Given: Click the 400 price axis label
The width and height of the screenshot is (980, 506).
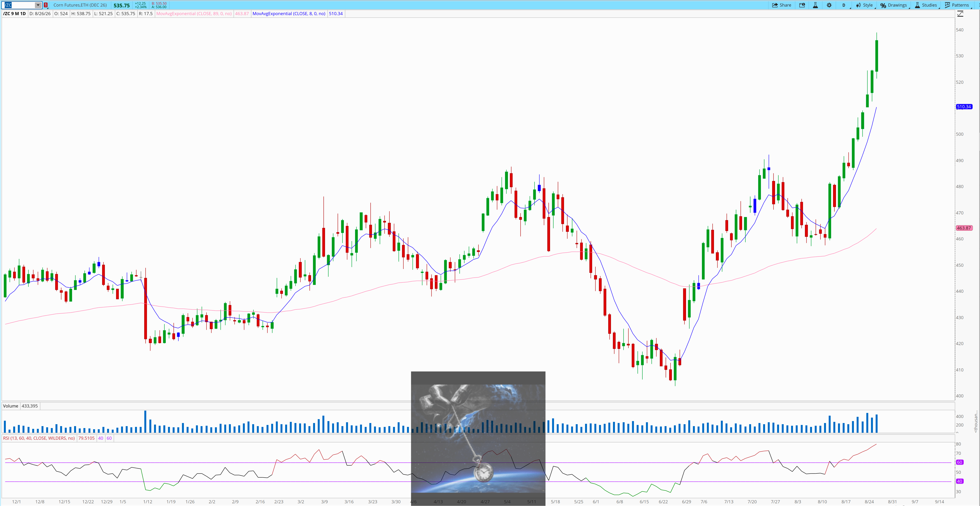Looking at the screenshot, I should (x=960, y=396).
